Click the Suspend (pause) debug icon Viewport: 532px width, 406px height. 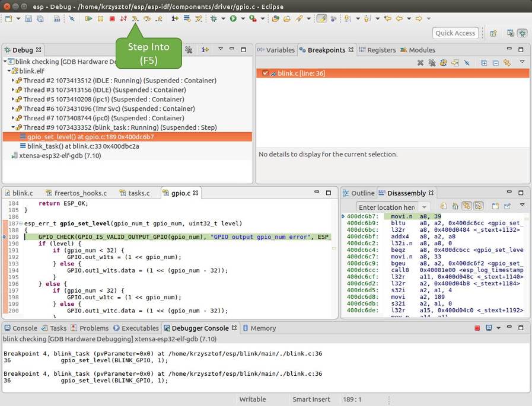point(101,18)
